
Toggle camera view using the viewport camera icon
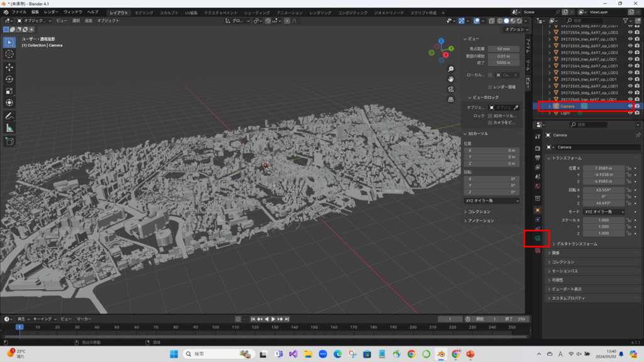(x=451, y=89)
